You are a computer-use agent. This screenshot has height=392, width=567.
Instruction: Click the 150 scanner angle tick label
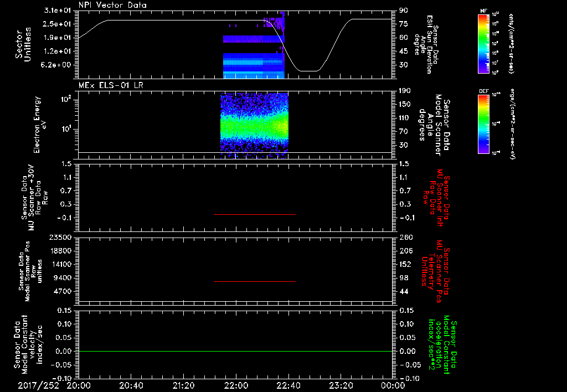pyautogui.click(x=405, y=104)
